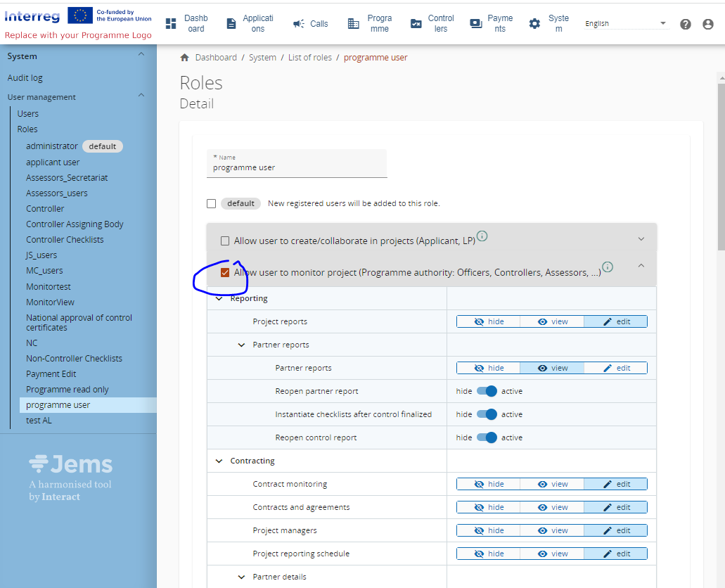Click the role Name input field

click(x=297, y=168)
